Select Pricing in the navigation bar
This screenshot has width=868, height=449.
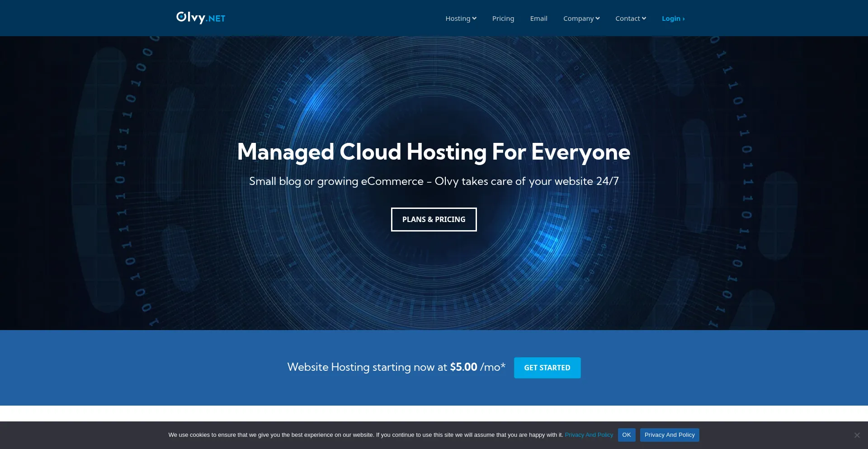pyautogui.click(x=503, y=19)
